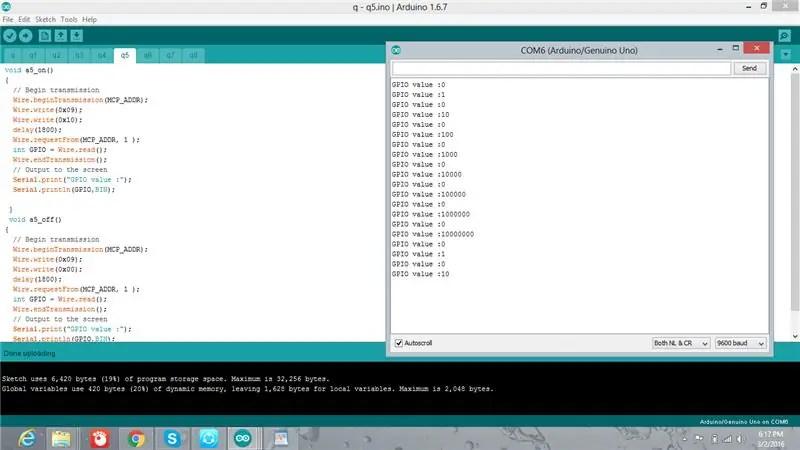Click the 'Global variables use 420 bytes' console line

(247, 389)
